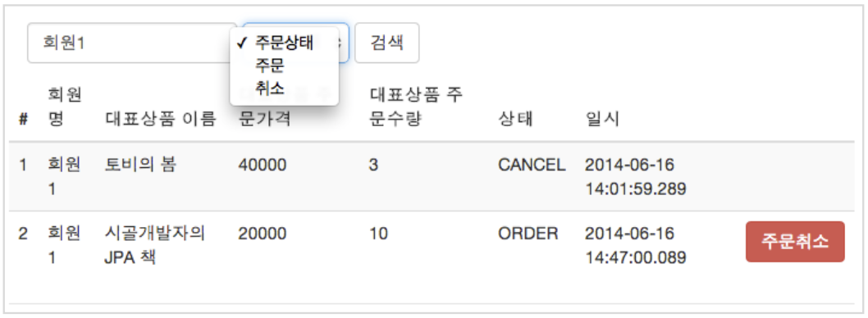Click the 40000 order price cell

pyautogui.click(x=263, y=164)
